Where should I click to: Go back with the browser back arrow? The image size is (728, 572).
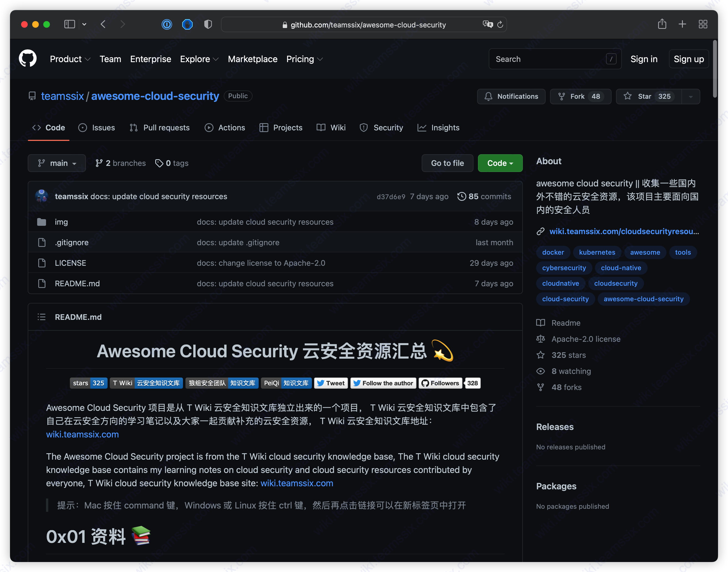[103, 24]
